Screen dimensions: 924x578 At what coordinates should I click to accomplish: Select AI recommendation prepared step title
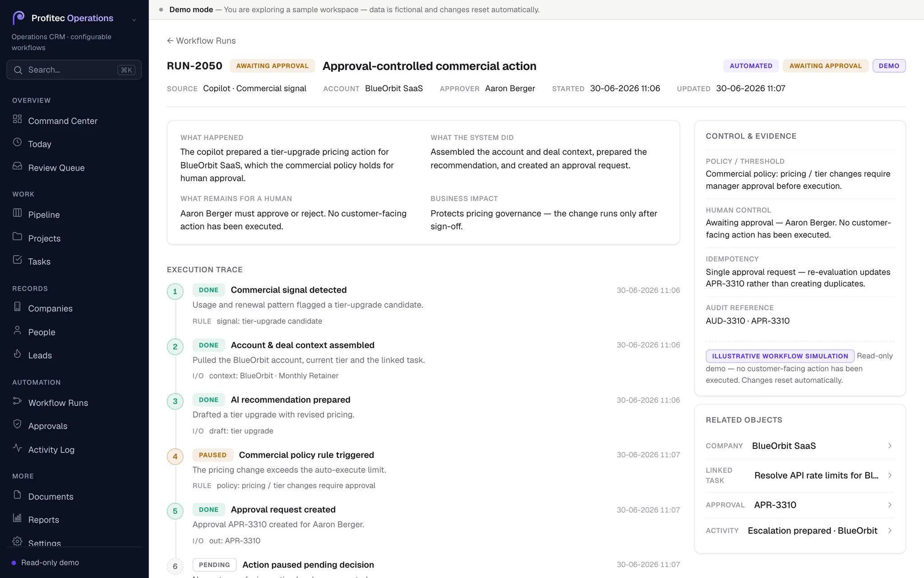291,400
